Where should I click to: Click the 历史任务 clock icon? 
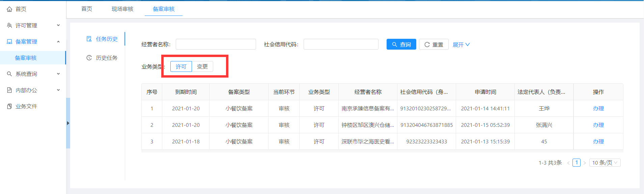click(x=89, y=58)
